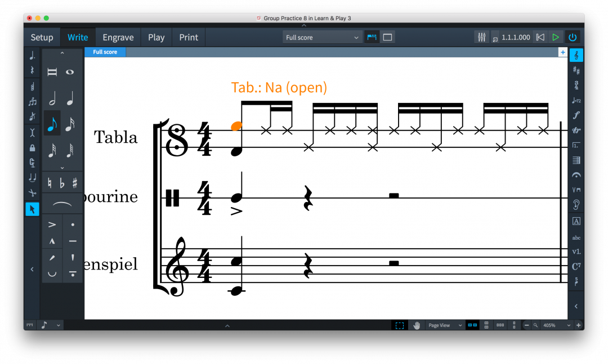This screenshot has width=608, height=364.
Task: Open the Dynamics panel
Action: (576, 115)
